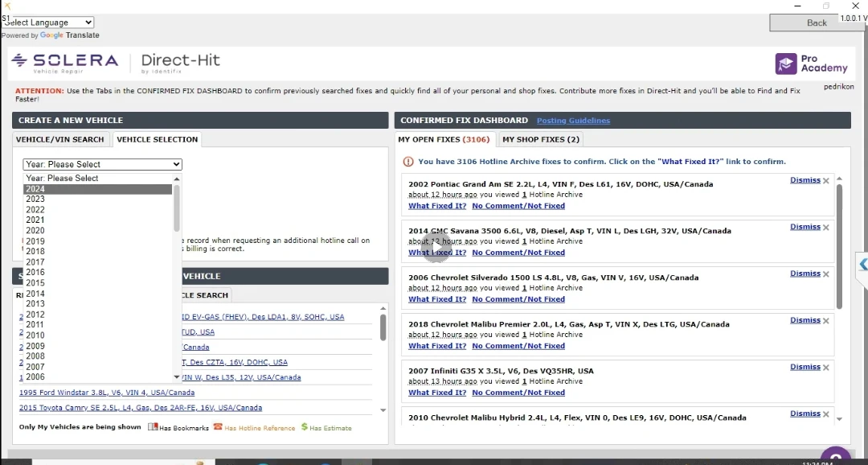868x465 pixels.
Task: Choose 2024 in the year list
Action: click(97, 189)
